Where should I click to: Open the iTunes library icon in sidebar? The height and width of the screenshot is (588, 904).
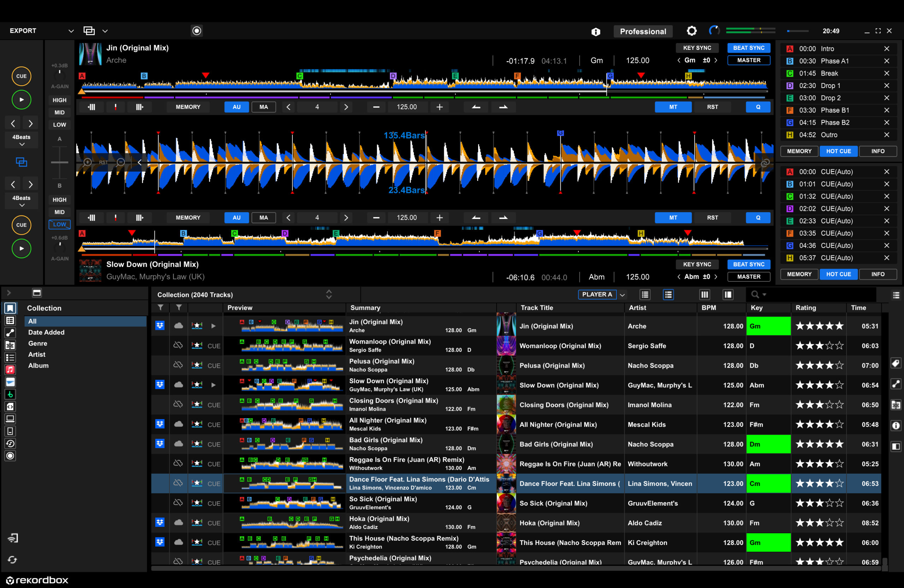coord(10,370)
